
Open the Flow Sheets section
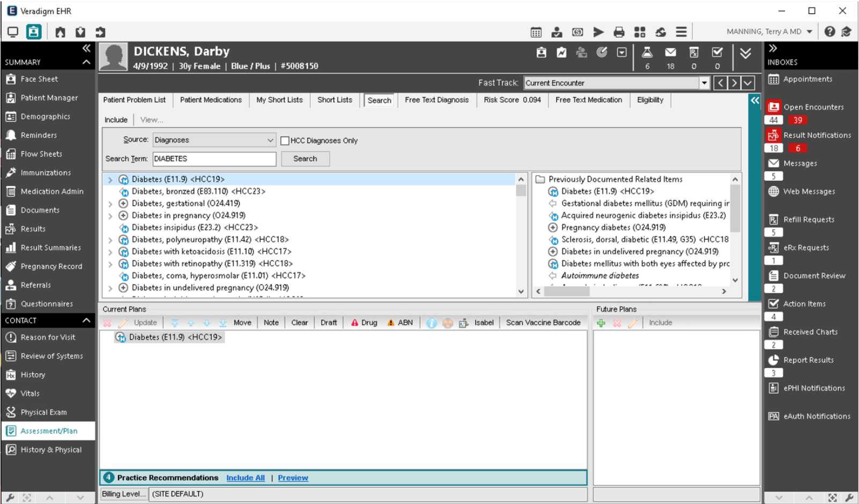pos(40,154)
